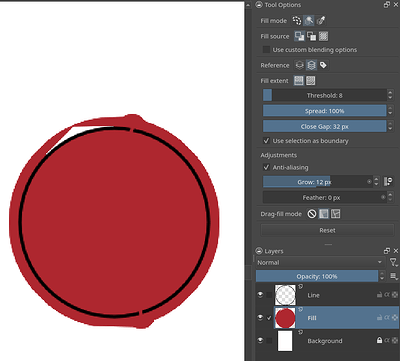Set Reference to current layer icon
400x361 pixels.
pos(299,65)
